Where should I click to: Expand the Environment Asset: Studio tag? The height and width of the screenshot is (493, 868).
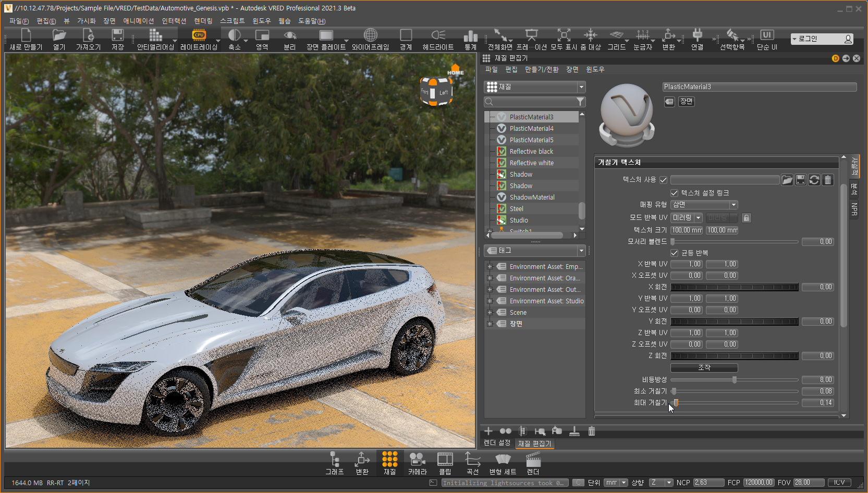click(490, 301)
